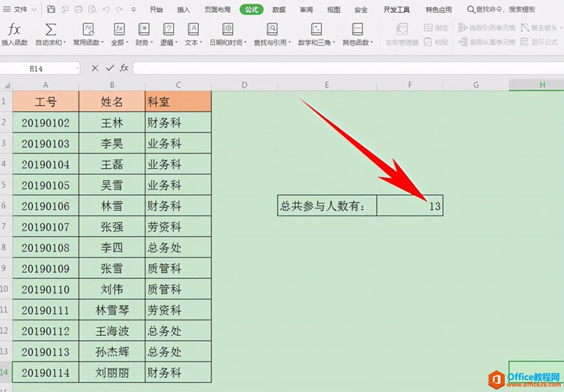
Task: Click the confirm checkmark in formula bar
Action: pyautogui.click(x=110, y=68)
